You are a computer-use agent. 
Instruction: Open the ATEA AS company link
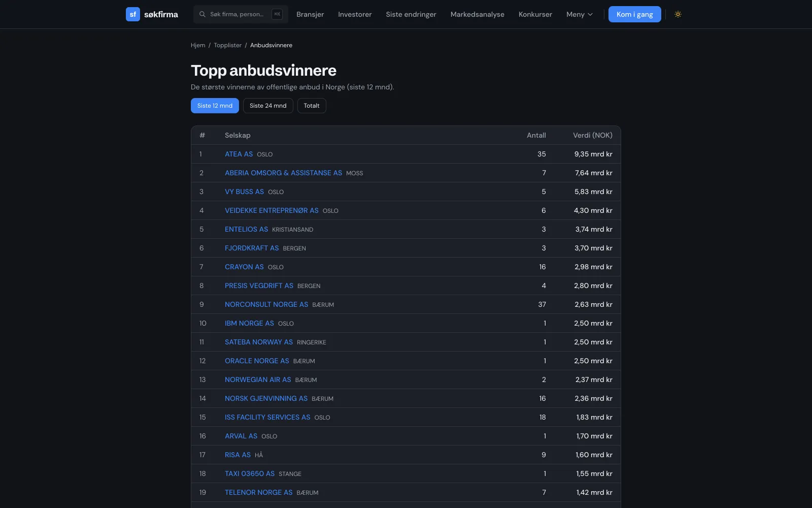[239, 154]
